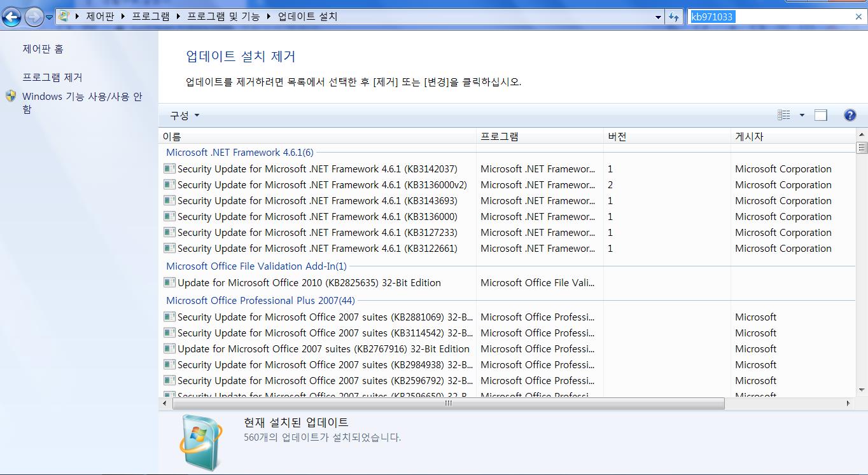The image size is (868, 475).
Task: Collapse Microsoft .NET Framework 4.6.1(6) group
Action: [x=240, y=153]
